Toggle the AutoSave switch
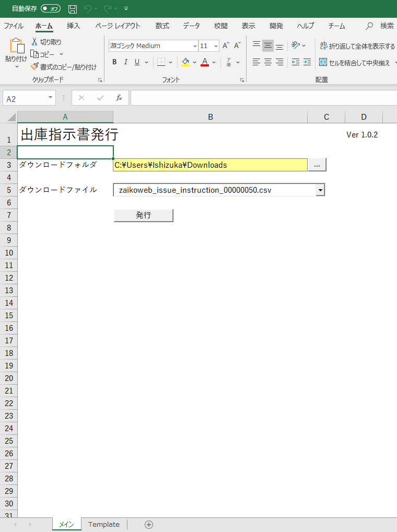The height and width of the screenshot is (532, 397). tap(51, 9)
